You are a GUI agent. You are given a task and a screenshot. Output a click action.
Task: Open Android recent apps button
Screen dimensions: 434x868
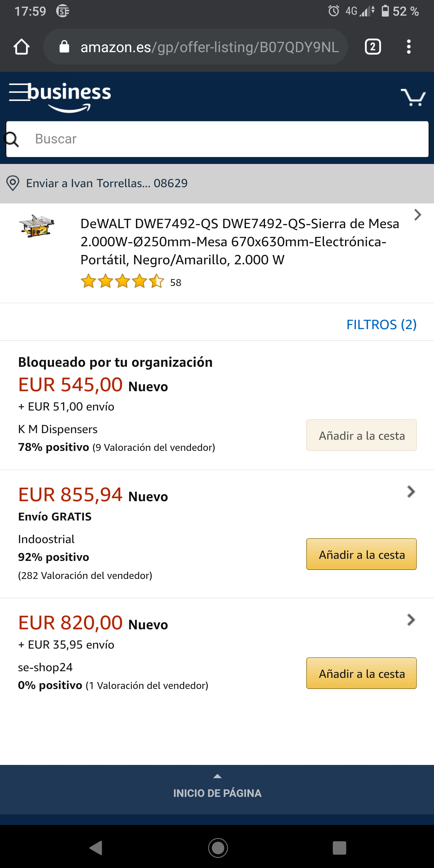339,848
